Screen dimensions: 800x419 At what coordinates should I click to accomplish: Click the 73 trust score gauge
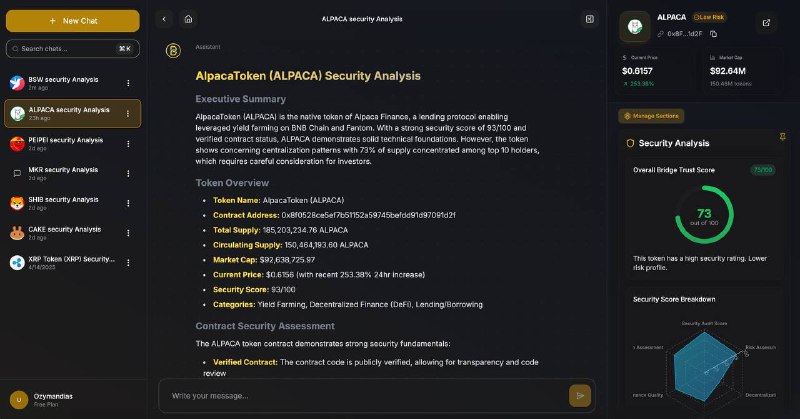click(x=704, y=214)
